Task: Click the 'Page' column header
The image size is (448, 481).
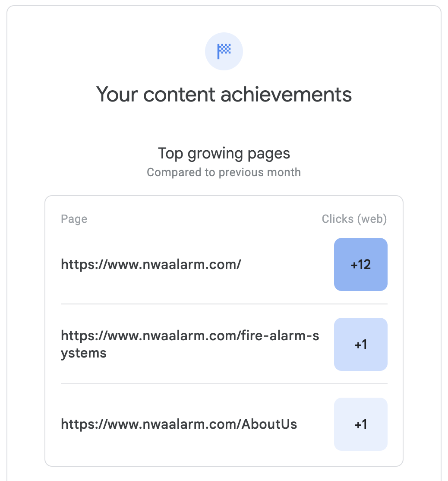Action: (74, 219)
